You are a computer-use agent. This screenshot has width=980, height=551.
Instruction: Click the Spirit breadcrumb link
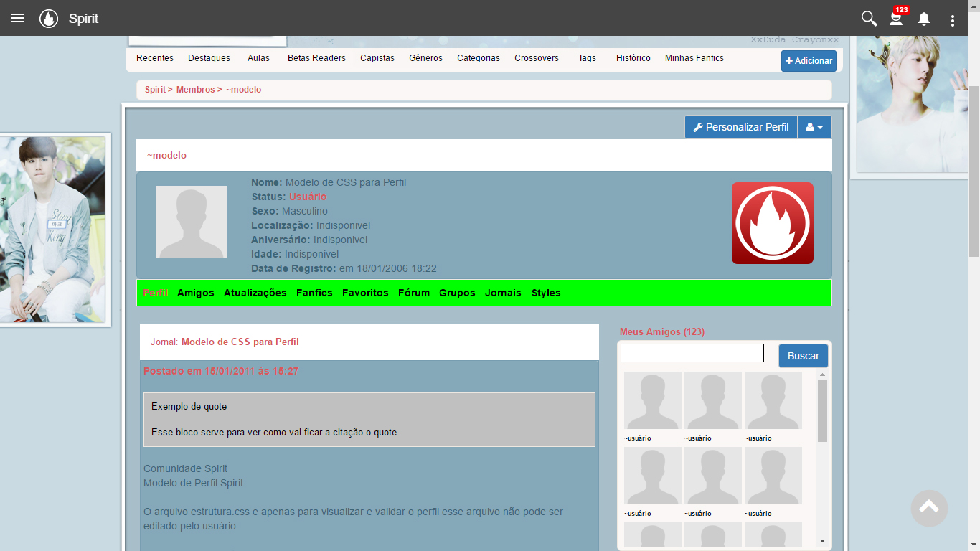click(x=155, y=90)
